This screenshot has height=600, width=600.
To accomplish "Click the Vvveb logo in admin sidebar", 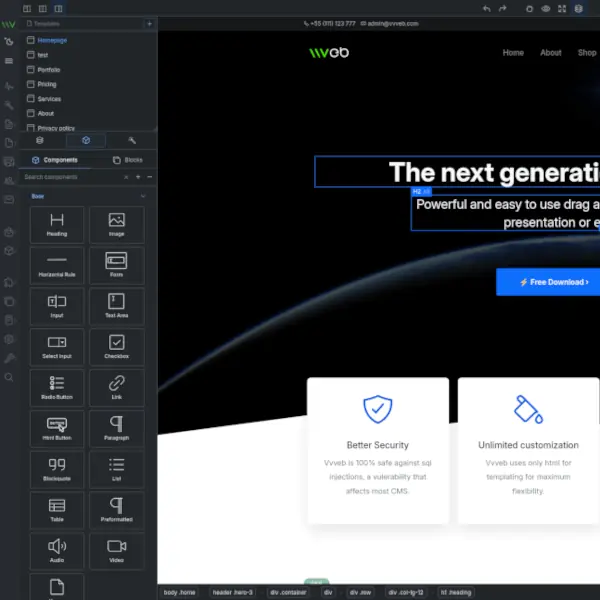I will click(x=8, y=24).
